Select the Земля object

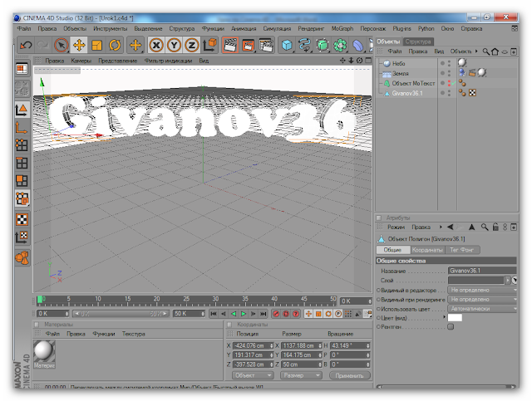click(400, 73)
